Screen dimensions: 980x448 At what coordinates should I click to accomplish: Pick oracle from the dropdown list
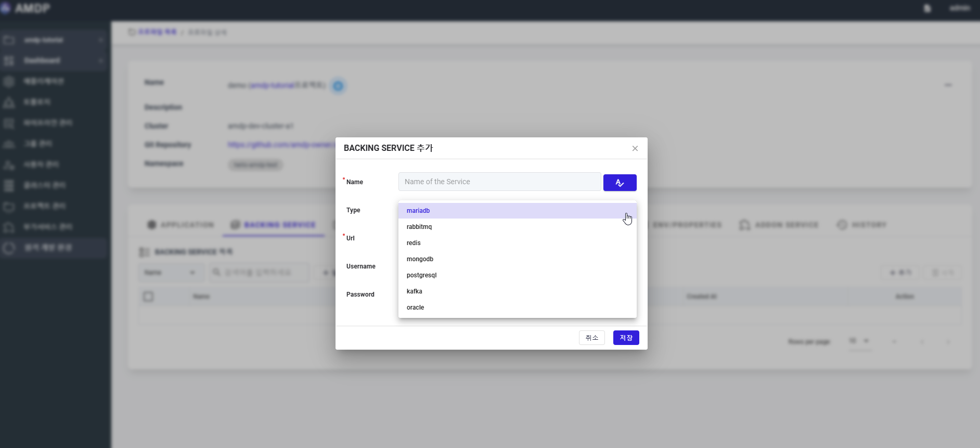click(x=415, y=308)
